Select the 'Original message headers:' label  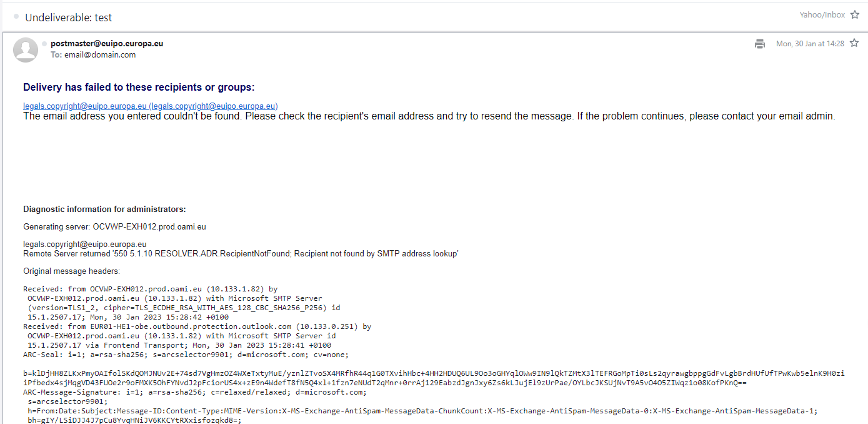(71, 271)
